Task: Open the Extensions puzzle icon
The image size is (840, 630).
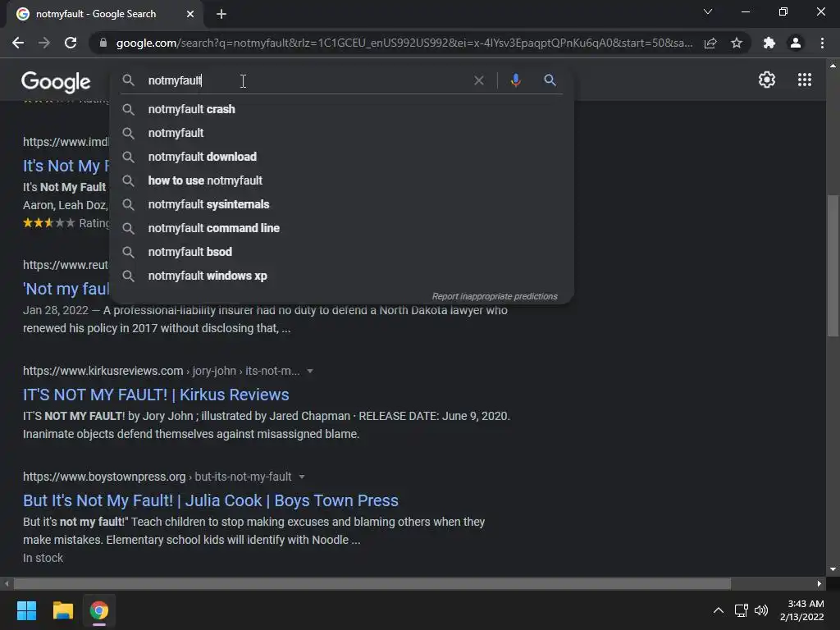Action: pos(769,43)
